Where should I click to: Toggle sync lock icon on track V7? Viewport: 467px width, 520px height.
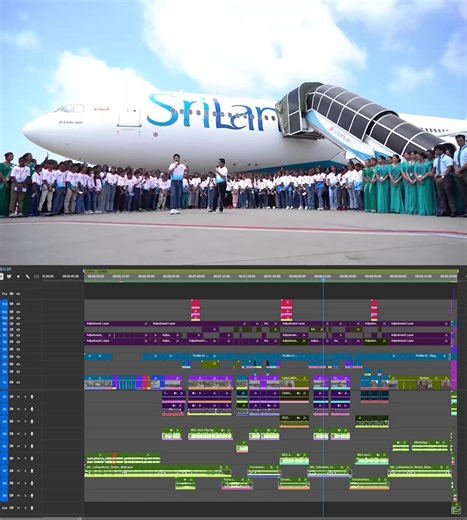coord(12,335)
